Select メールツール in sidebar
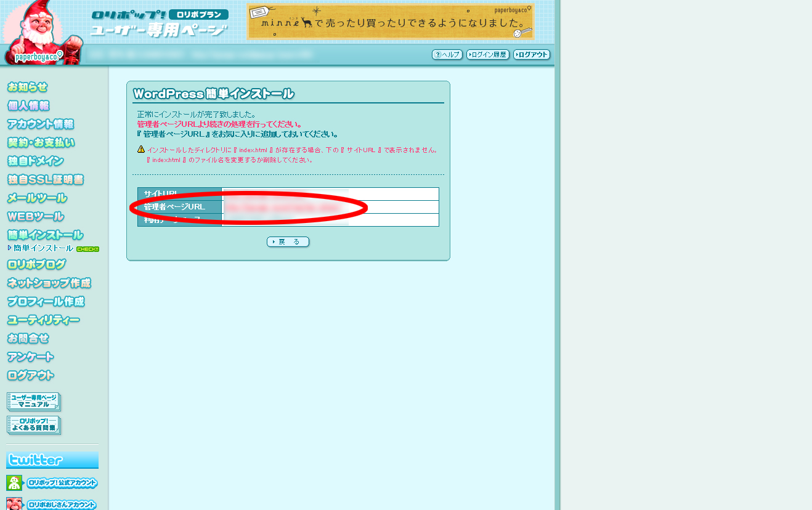Image resolution: width=812 pixels, height=510 pixels. click(37, 198)
